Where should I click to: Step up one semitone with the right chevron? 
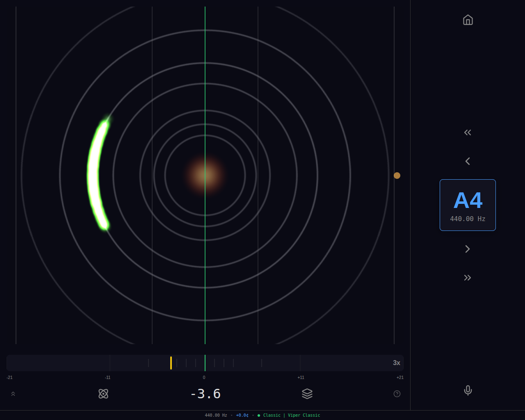click(x=468, y=249)
